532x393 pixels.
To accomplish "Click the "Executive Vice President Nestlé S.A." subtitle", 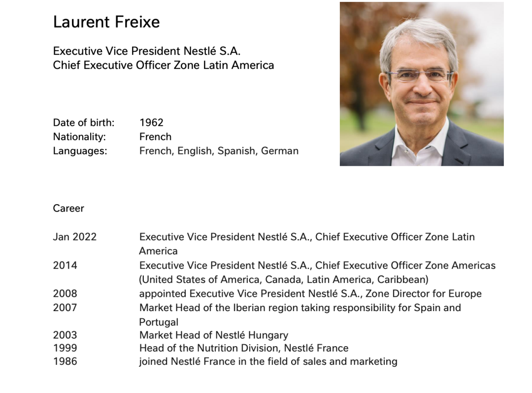I will (147, 51).
